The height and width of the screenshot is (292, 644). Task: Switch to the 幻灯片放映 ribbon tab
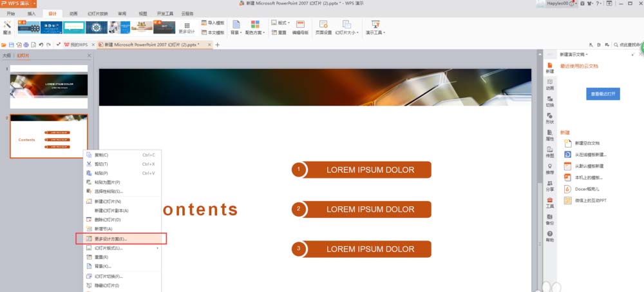tap(98, 14)
